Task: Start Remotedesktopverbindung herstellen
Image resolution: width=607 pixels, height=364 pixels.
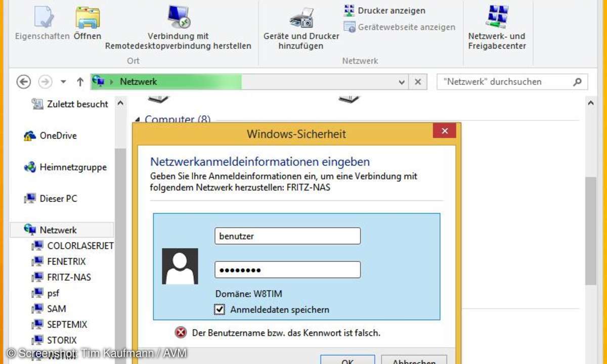Action: [178, 17]
